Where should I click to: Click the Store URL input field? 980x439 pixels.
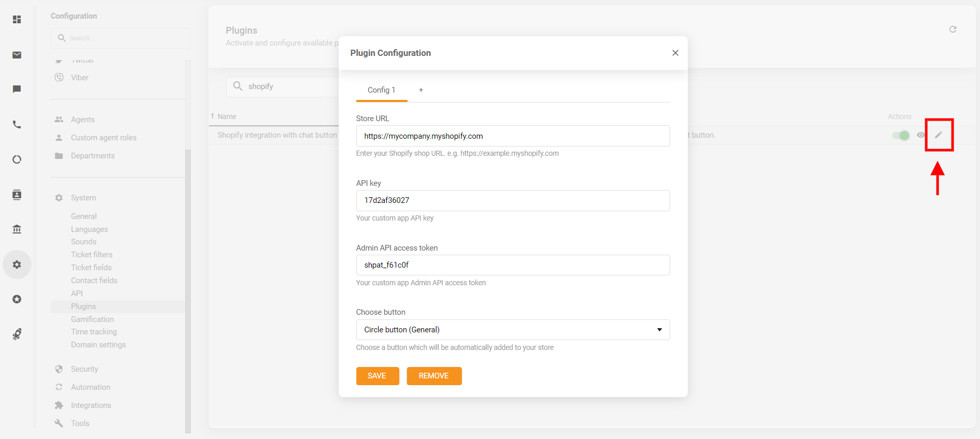pyautogui.click(x=512, y=136)
